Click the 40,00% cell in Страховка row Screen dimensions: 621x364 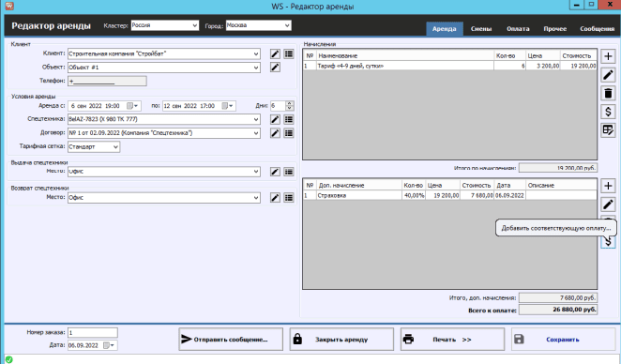414,196
